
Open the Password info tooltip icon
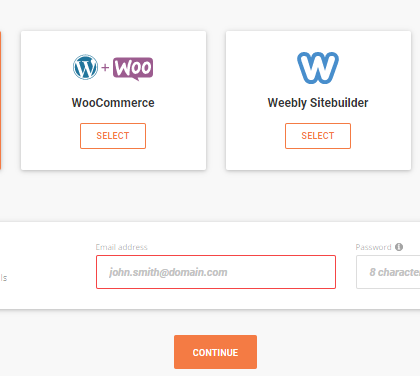399,247
